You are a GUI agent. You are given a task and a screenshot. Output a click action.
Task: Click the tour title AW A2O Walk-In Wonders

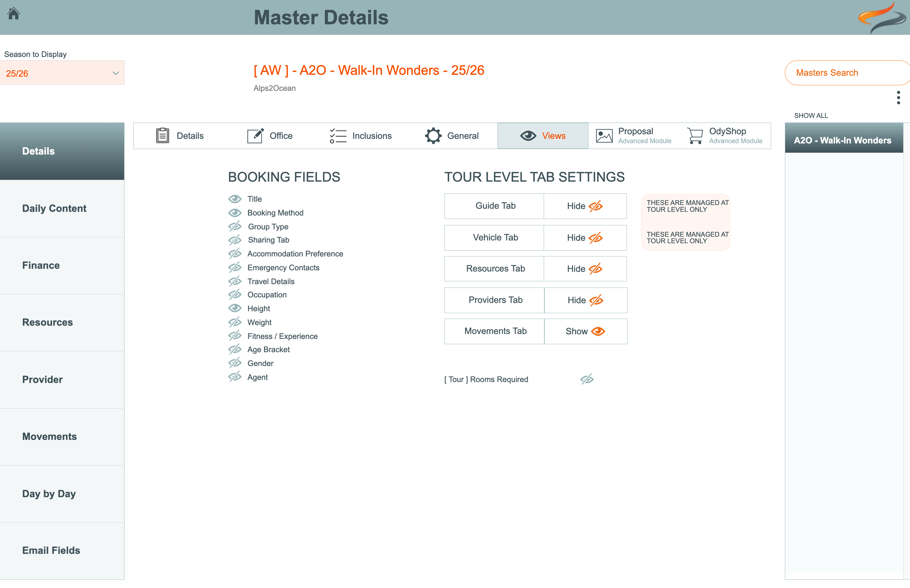[369, 70]
